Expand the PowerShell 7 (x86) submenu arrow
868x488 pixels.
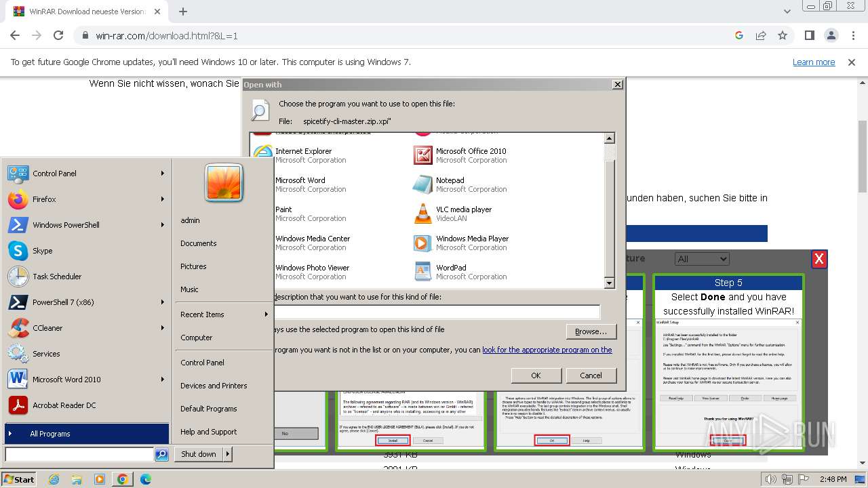[163, 302]
